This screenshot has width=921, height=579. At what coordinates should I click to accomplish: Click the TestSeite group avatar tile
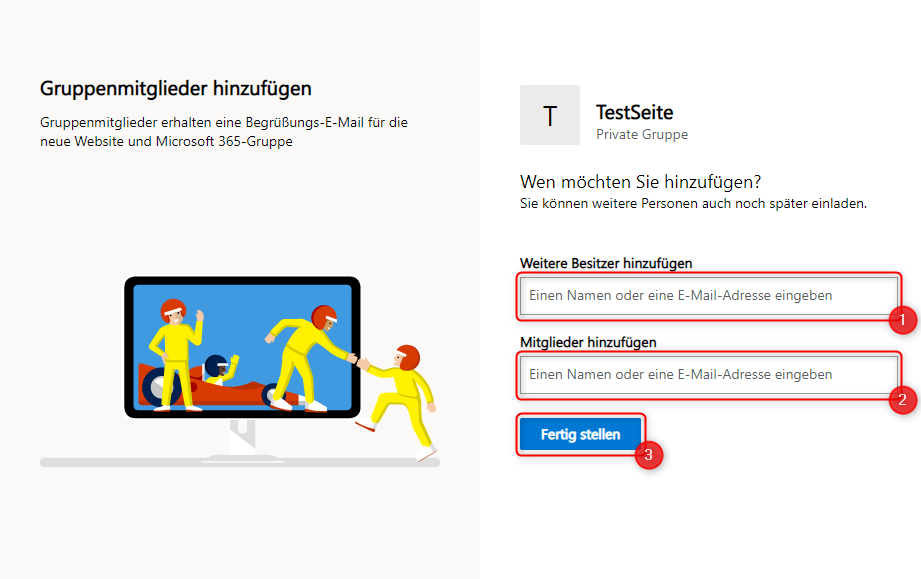pyautogui.click(x=550, y=115)
